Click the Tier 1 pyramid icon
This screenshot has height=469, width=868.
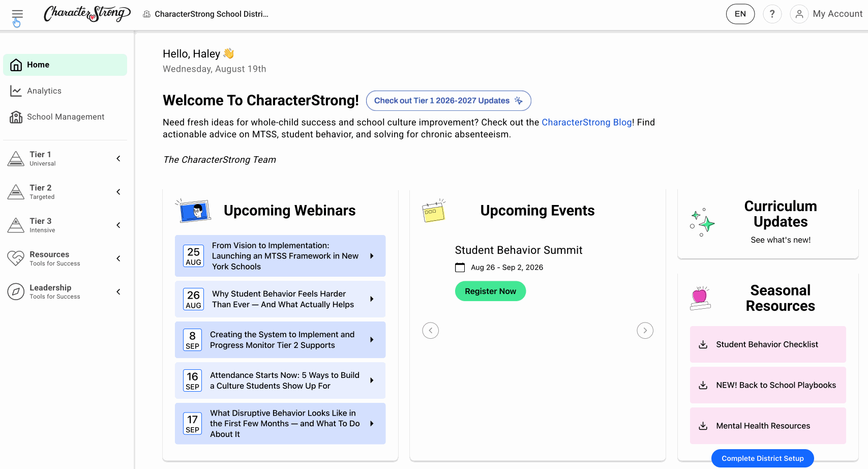click(16, 159)
